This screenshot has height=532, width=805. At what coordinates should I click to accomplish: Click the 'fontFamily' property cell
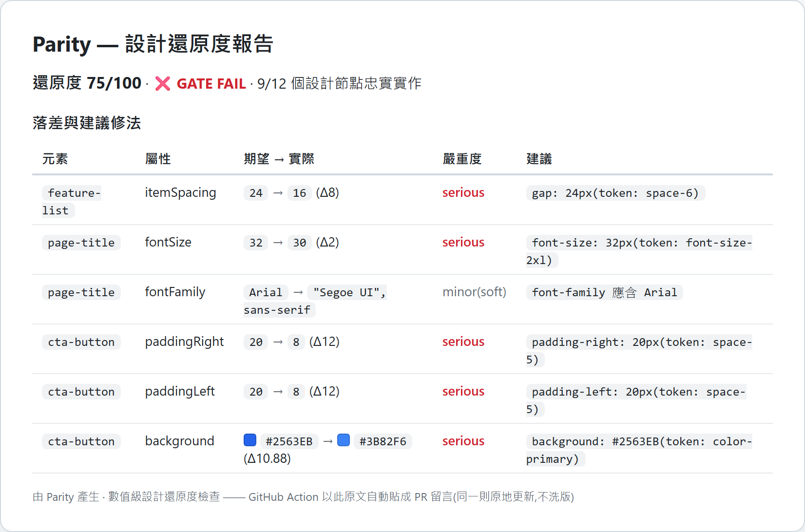175,292
